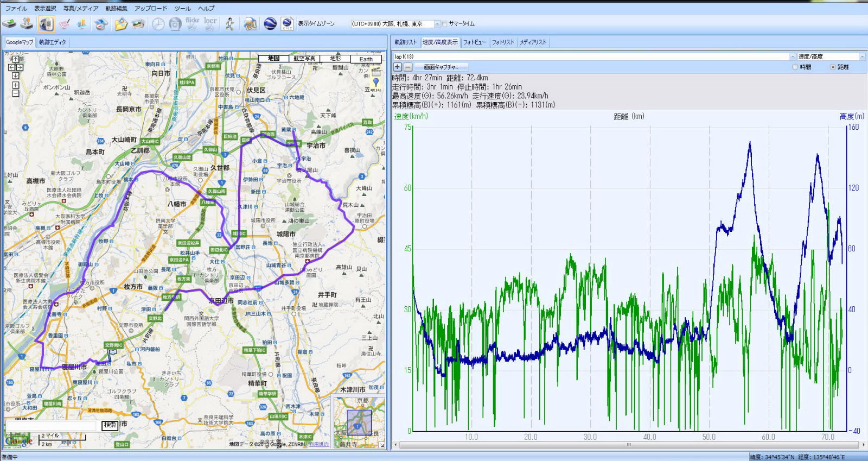Switch to the フォトビュー tab
The image size is (868, 461).
tap(475, 42)
